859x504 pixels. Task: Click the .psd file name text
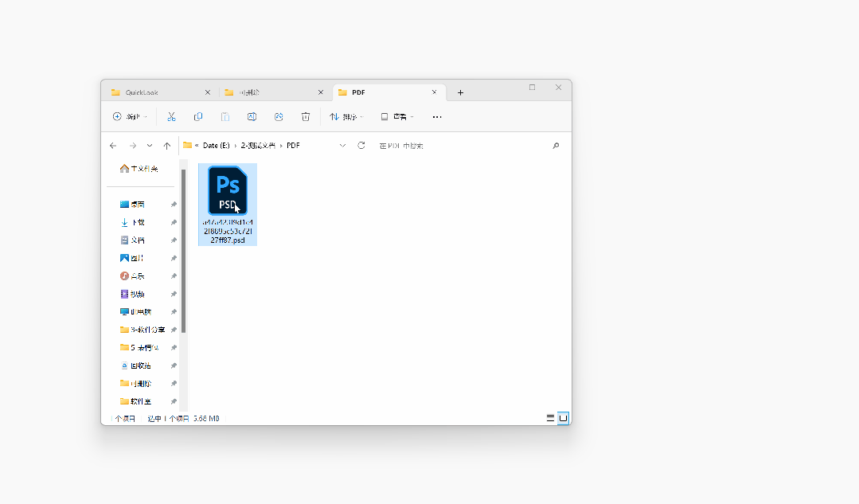coord(228,231)
